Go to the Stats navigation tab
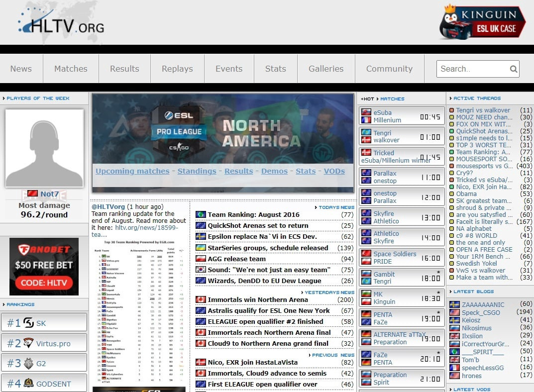The height and width of the screenshot is (392, 534). pyautogui.click(x=275, y=69)
